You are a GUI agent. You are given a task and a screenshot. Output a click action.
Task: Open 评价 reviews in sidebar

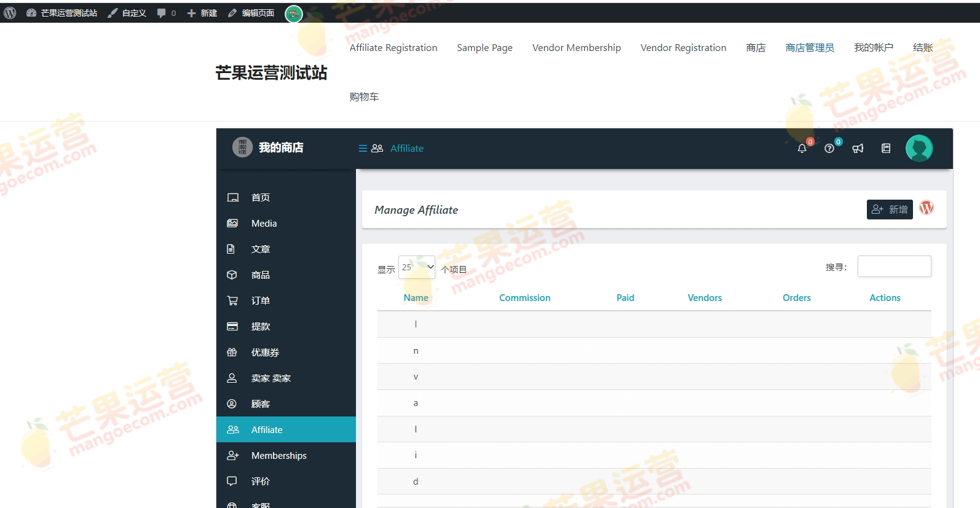(286, 482)
